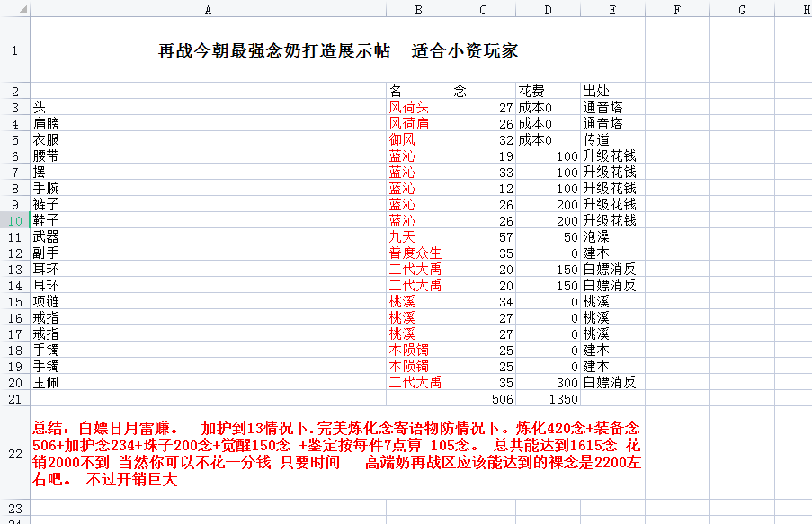Select the total 506 cell
The image size is (812, 524).
coord(483,398)
